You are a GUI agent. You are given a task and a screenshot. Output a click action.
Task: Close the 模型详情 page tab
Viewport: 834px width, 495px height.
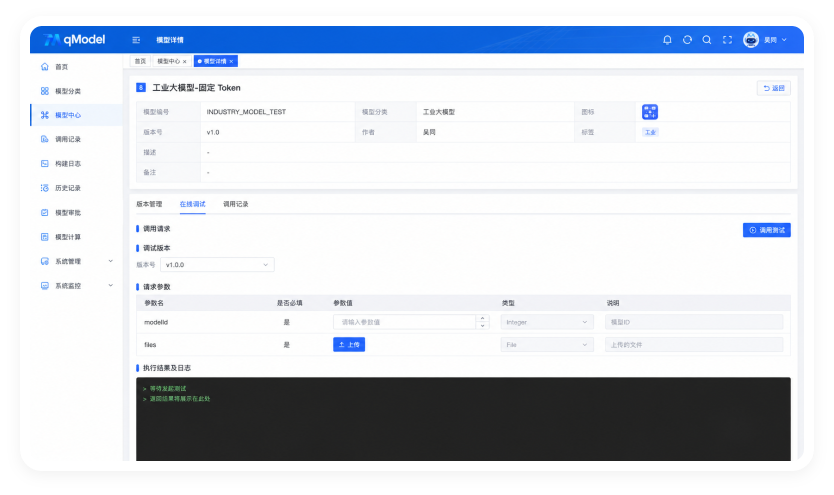(231, 62)
